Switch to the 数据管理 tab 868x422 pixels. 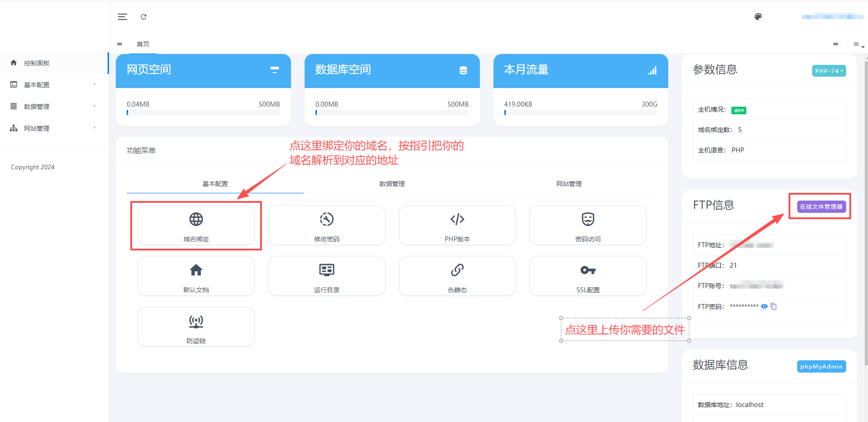(x=392, y=184)
